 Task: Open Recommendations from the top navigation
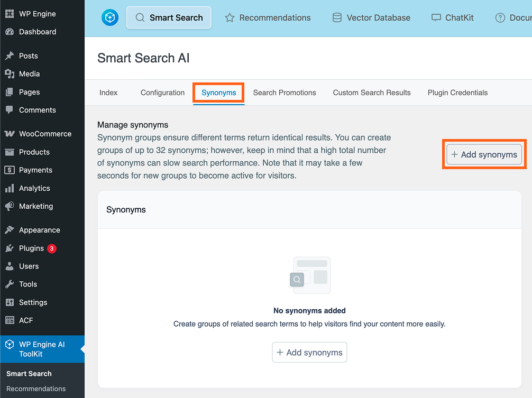pyautogui.click(x=268, y=17)
